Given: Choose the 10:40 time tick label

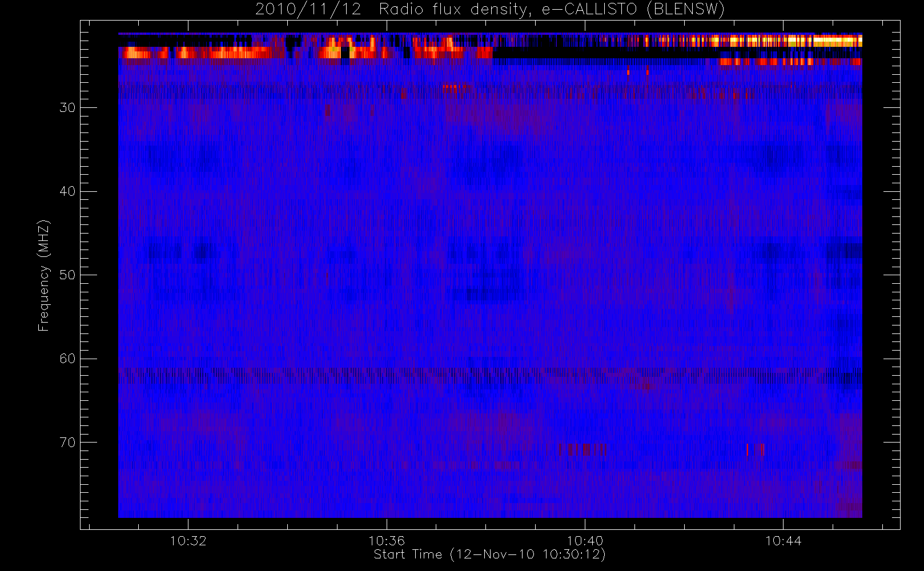Looking at the screenshot, I should coord(585,541).
